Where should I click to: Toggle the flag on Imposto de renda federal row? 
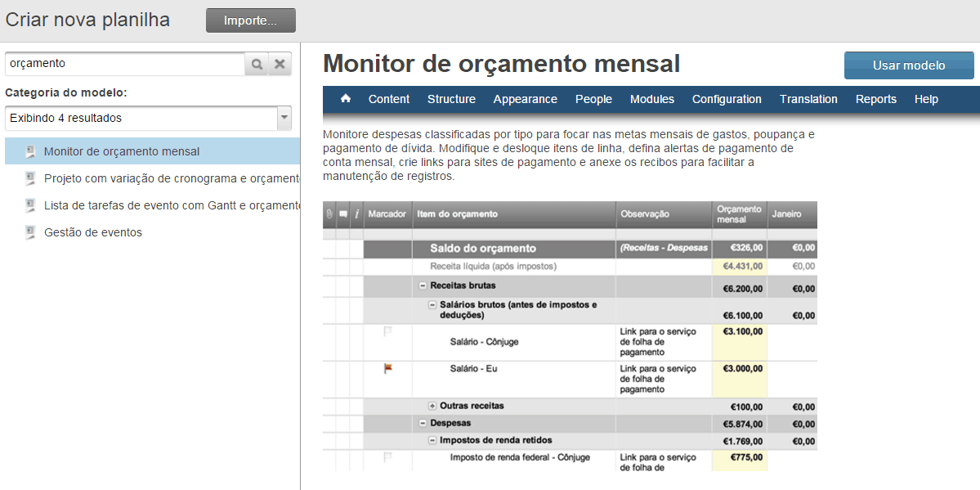click(388, 457)
